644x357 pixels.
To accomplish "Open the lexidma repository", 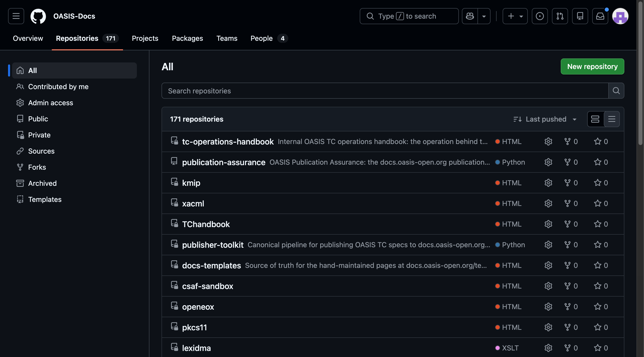I will [196, 348].
